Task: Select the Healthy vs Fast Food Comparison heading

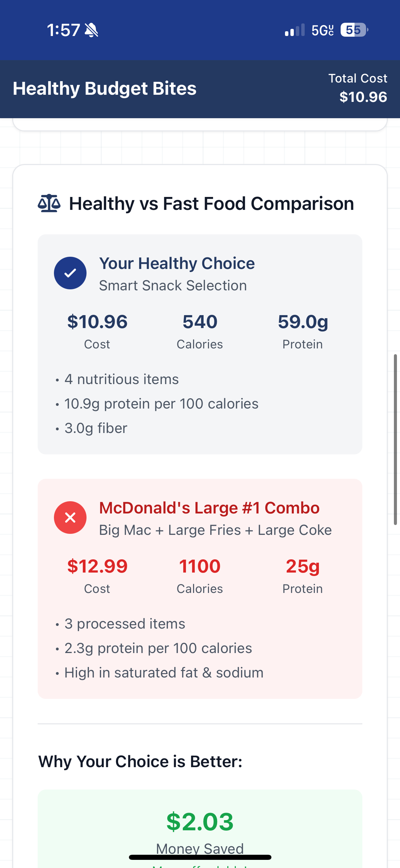Action: click(x=211, y=204)
